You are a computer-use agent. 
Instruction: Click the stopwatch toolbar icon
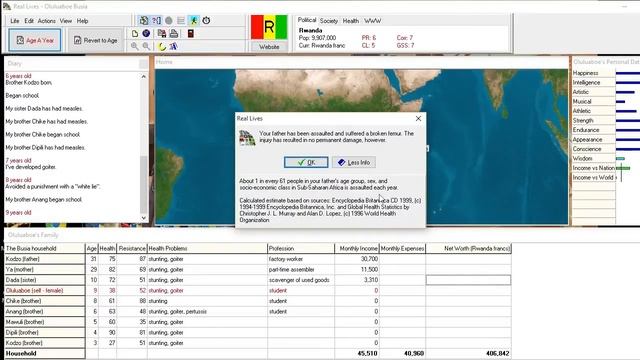pos(206,20)
